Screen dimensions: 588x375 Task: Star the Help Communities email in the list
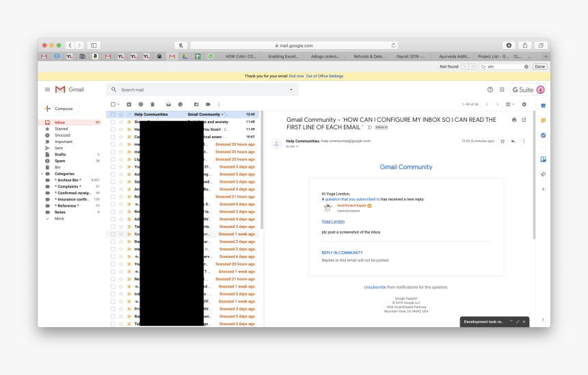[x=121, y=114]
